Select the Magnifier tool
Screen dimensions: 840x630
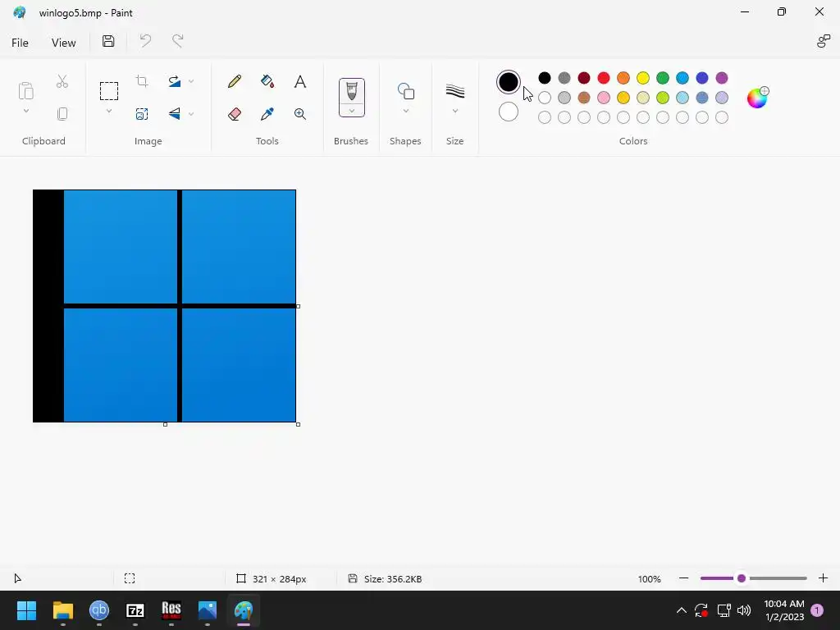[300, 113]
